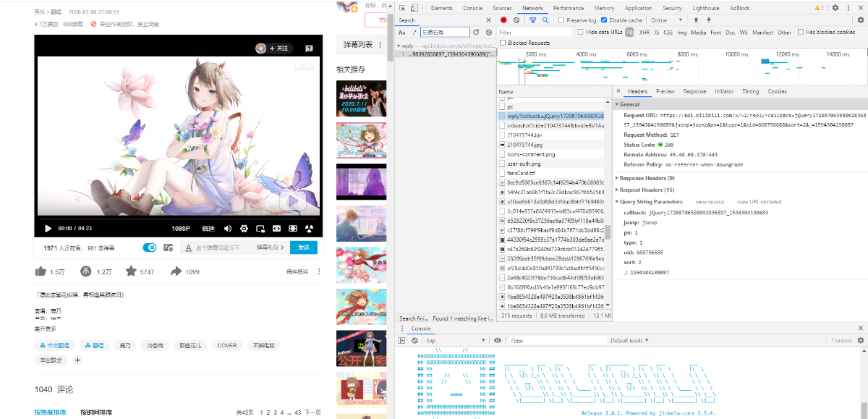Image resolution: width=868 pixels, height=419 pixels.
Task: Toggle wide-screen mode in player
Action: (276, 228)
